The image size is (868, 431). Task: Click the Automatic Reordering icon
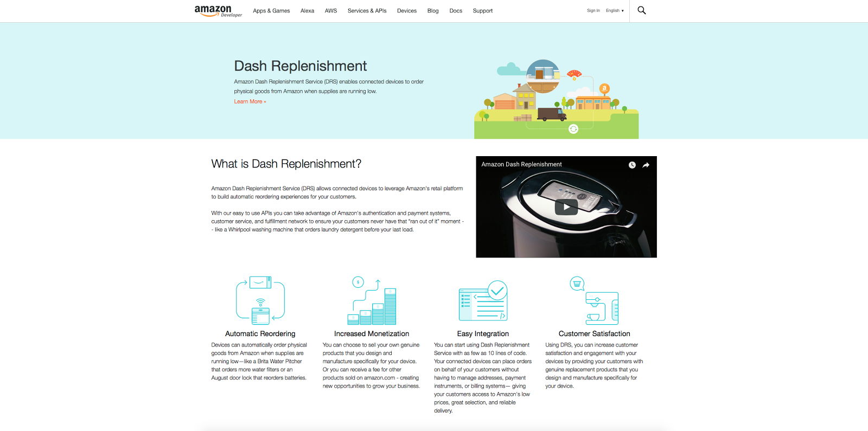pyautogui.click(x=260, y=300)
